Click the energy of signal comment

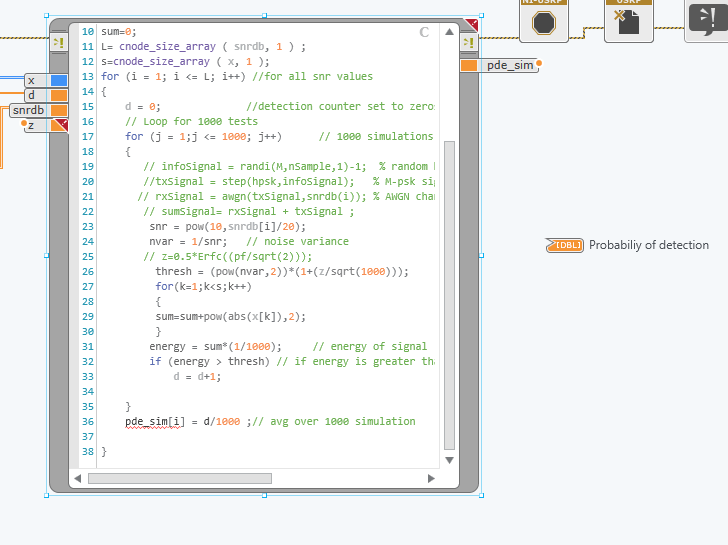pyautogui.click(x=370, y=347)
